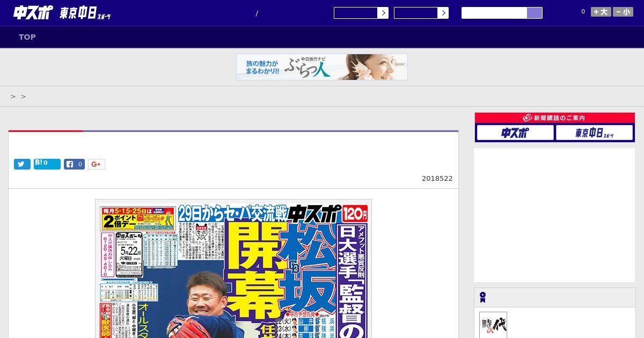Click the blue ribbon award icon
This screenshot has width=644, height=338.
[482, 297]
